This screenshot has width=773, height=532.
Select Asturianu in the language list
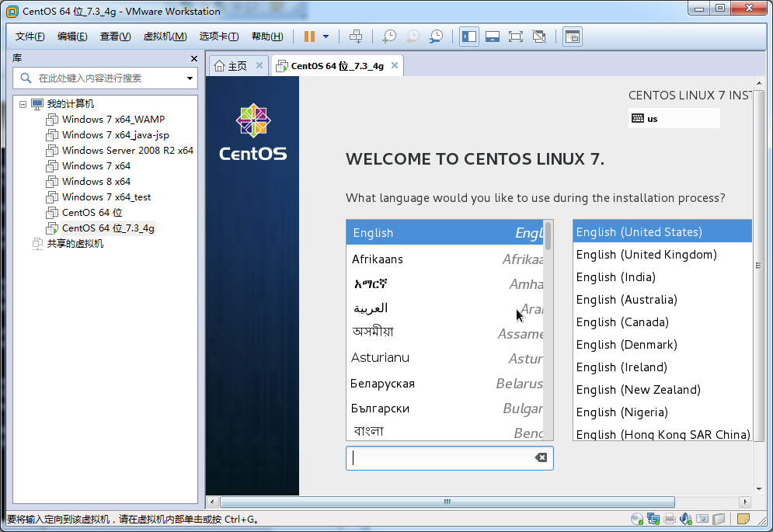point(444,358)
